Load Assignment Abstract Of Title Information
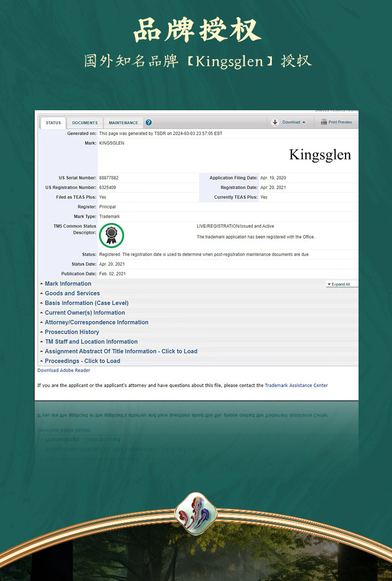This screenshot has height=581, width=392. click(121, 351)
